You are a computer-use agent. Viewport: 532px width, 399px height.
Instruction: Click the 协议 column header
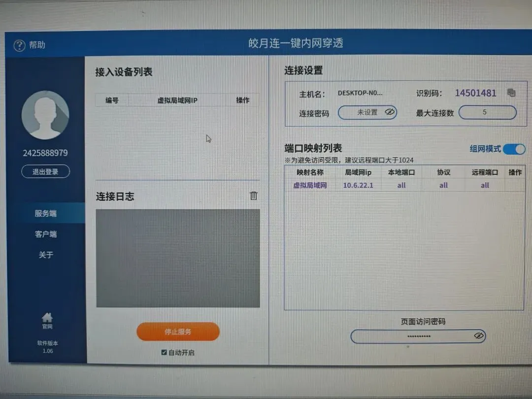pyautogui.click(x=443, y=172)
